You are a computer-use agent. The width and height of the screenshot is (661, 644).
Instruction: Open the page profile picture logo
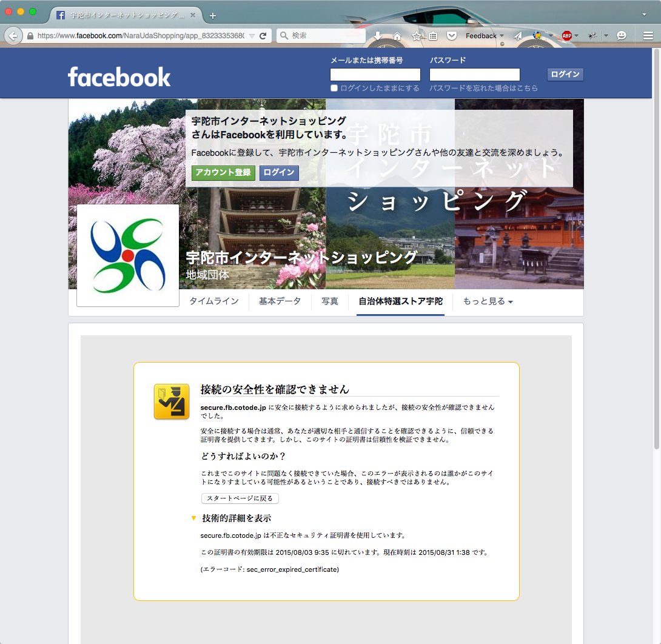(x=128, y=255)
